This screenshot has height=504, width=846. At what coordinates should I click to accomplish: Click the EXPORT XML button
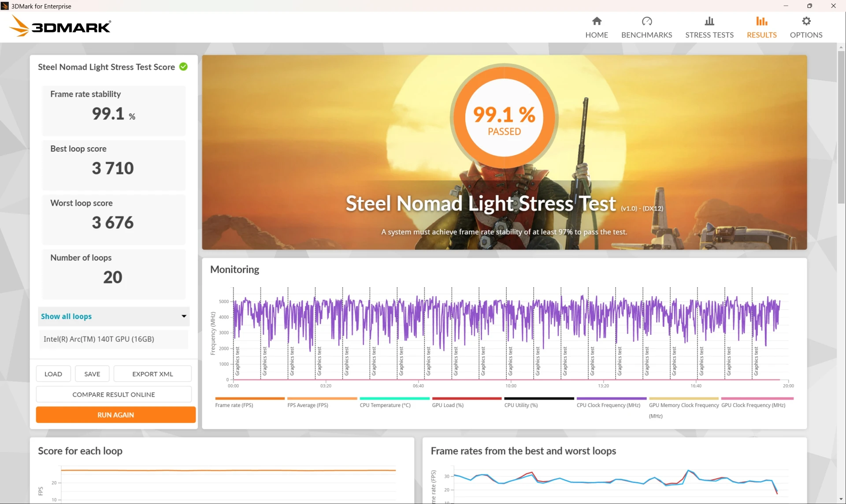pos(152,374)
